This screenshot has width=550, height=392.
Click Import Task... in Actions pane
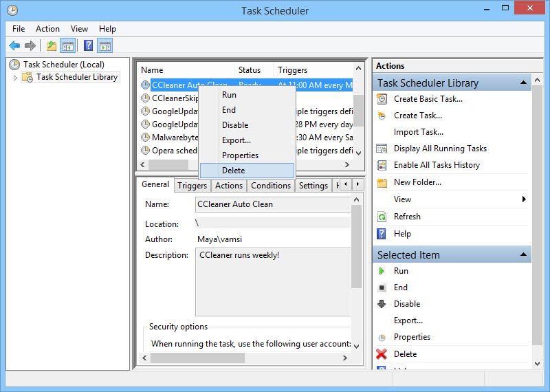click(x=419, y=132)
